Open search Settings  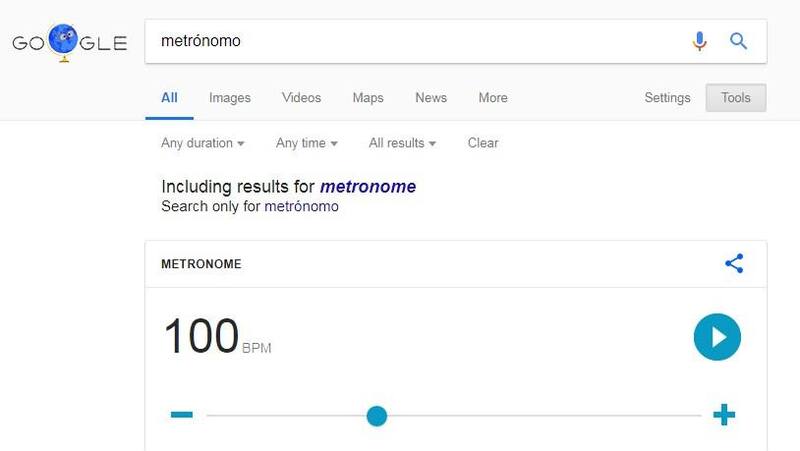pos(667,98)
